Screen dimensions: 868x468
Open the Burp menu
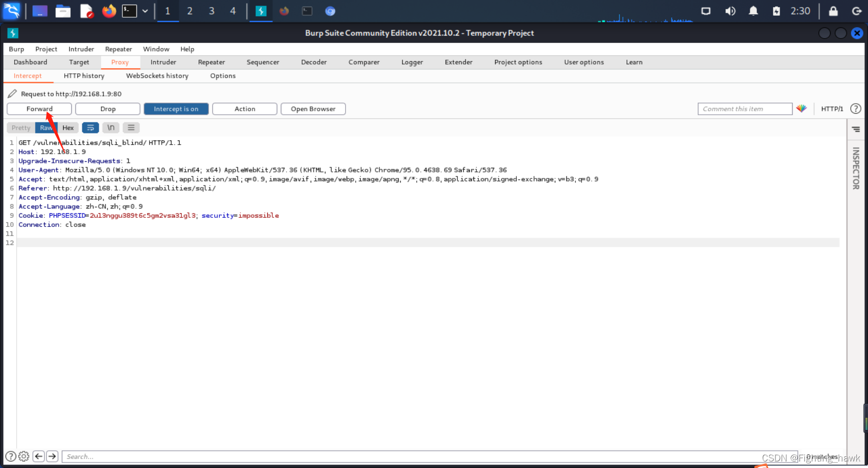[x=17, y=49]
